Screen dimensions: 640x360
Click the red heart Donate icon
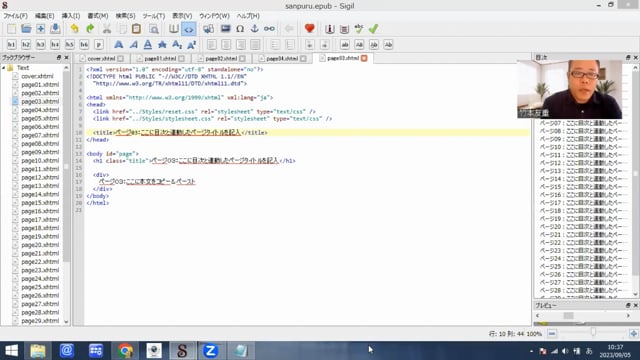pos(309,29)
